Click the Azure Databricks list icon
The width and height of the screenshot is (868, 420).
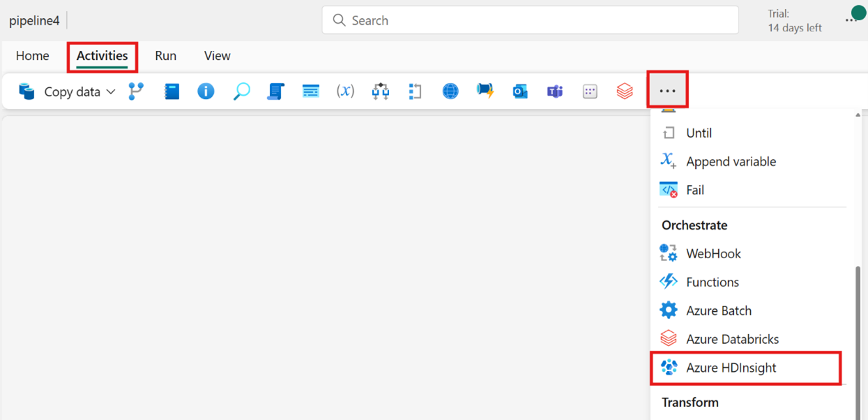point(669,338)
